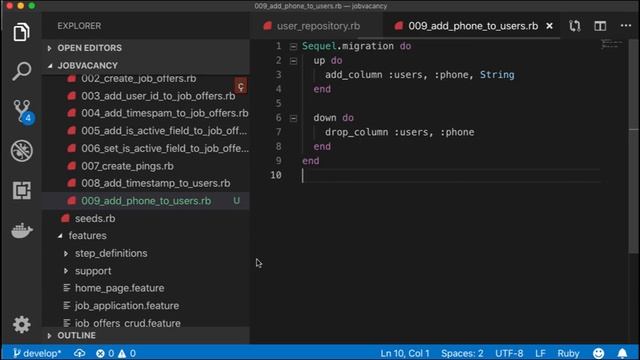Change language mode Ruby
The image size is (640, 360).
tap(568, 353)
